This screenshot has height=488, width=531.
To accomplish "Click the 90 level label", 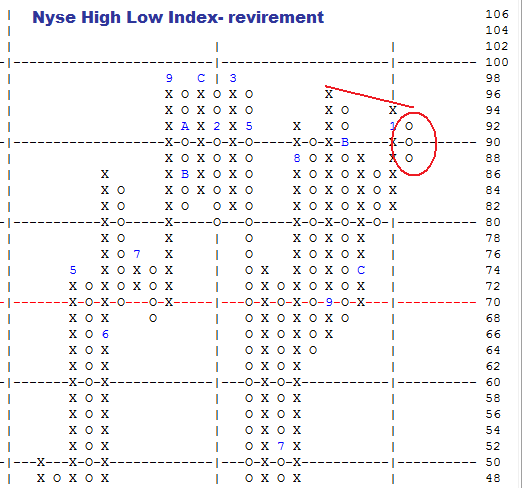I will pos(493,142).
